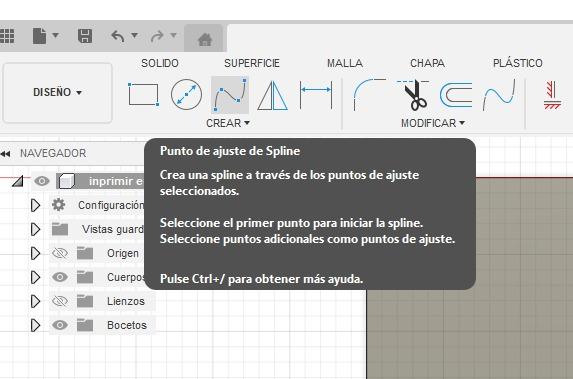Select the red constraint tool icon
Image resolution: width=573 pixels, height=379 pixels.
coord(552,95)
